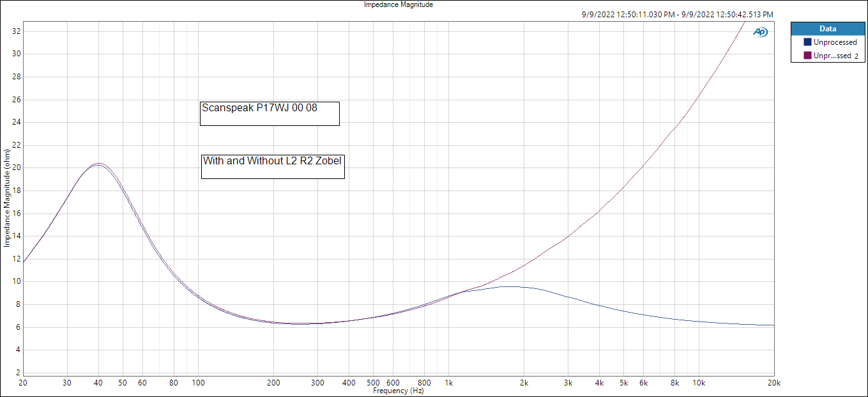Click the 'Impedance Magnitude (ohm)' axis label
868x397 pixels.
[6, 198]
